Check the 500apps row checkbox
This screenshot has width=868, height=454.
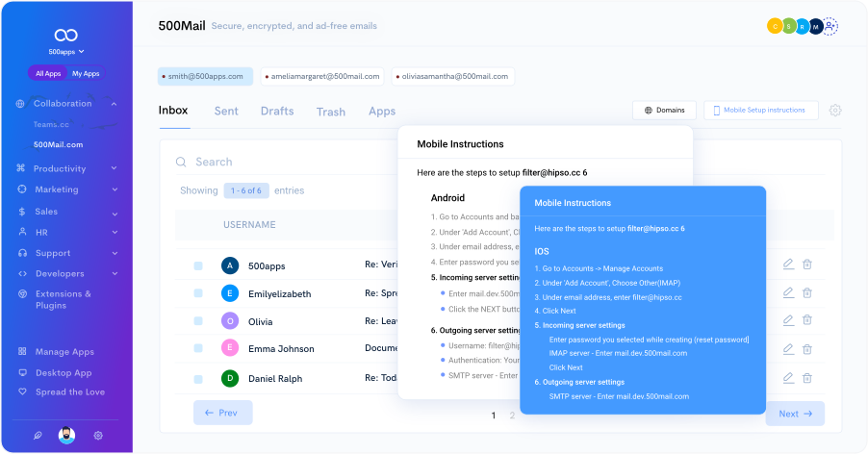click(x=198, y=266)
